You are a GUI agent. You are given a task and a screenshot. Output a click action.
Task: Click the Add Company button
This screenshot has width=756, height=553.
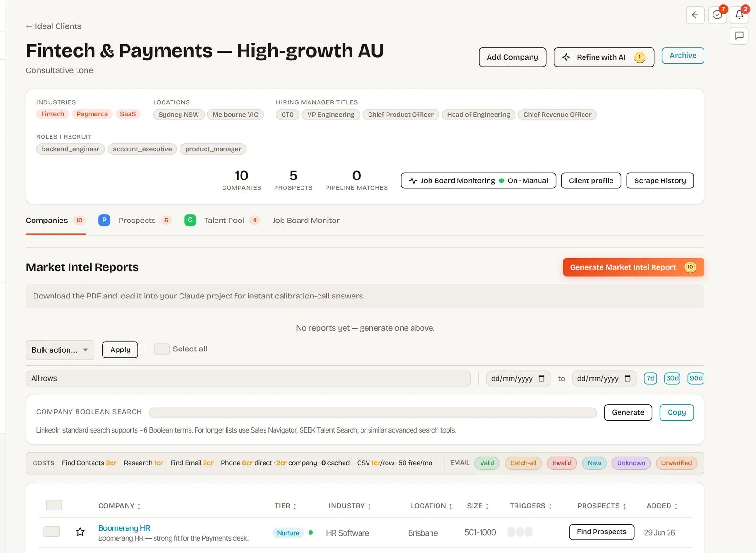tap(512, 57)
